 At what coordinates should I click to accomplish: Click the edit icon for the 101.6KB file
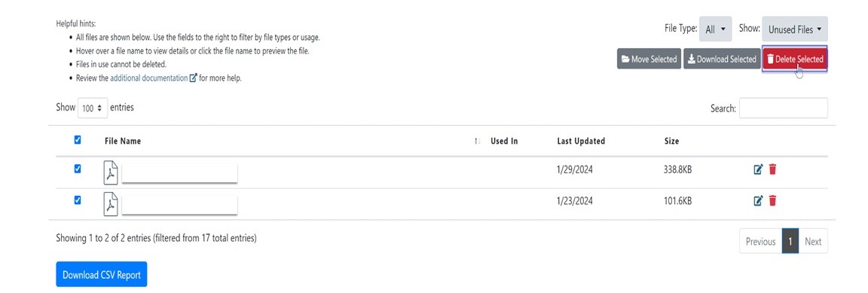[759, 200]
